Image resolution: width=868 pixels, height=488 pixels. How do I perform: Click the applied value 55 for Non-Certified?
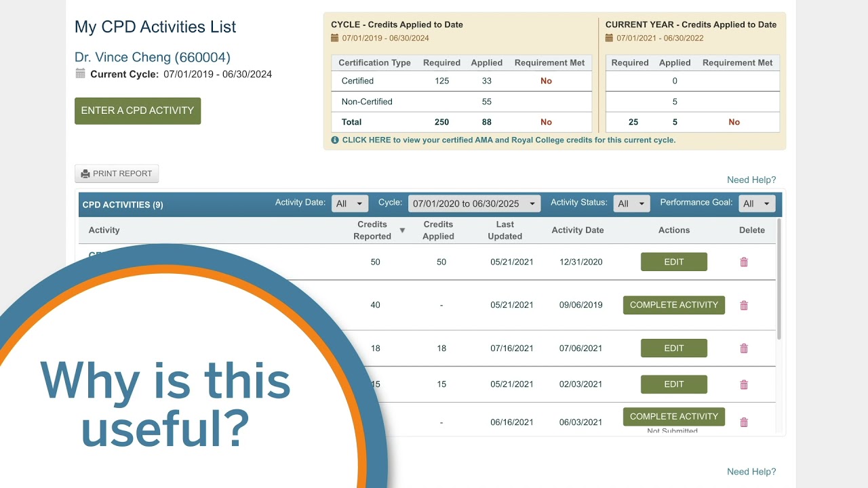point(487,102)
